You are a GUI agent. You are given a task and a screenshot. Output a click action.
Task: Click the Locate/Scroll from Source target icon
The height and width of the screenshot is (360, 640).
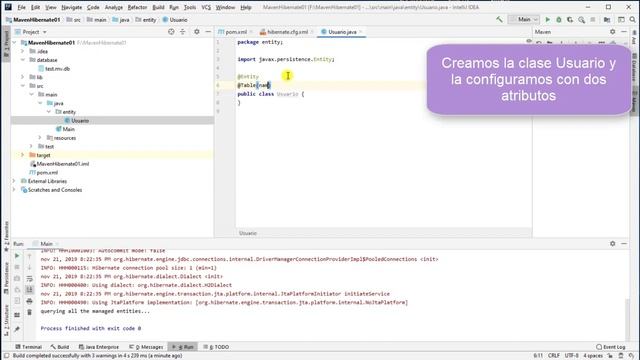click(x=171, y=32)
